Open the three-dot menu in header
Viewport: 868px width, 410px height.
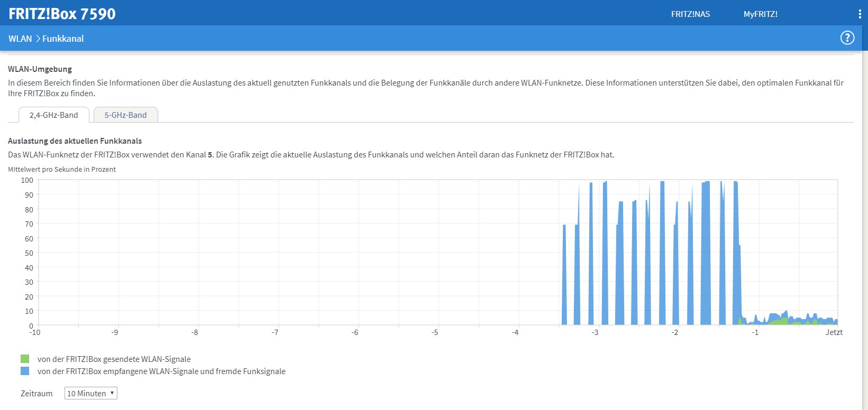point(860,14)
